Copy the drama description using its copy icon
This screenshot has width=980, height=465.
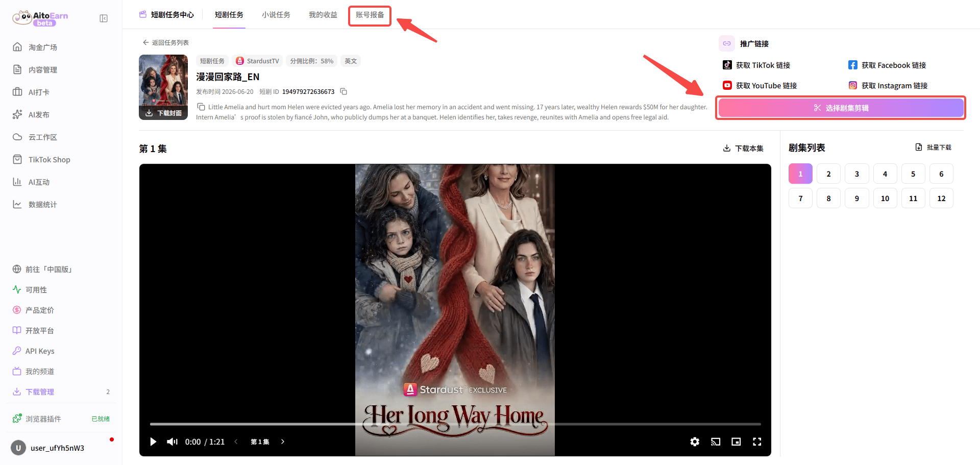(x=201, y=107)
